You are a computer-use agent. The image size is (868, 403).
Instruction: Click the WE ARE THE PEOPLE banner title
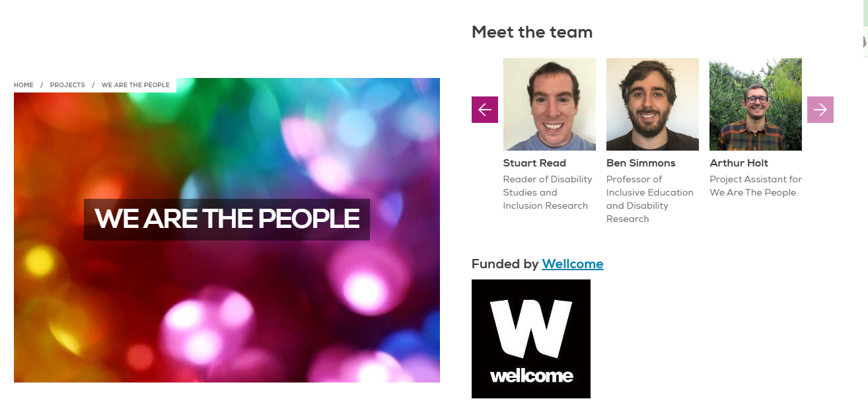[227, 219]
